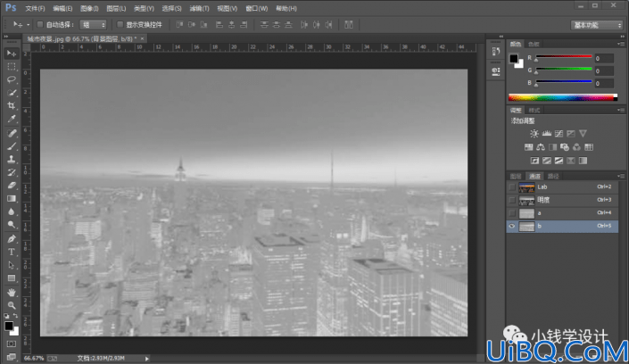Select the Pen tool
This screenshot has width=629, height=364.
click(x=12, y=239)
